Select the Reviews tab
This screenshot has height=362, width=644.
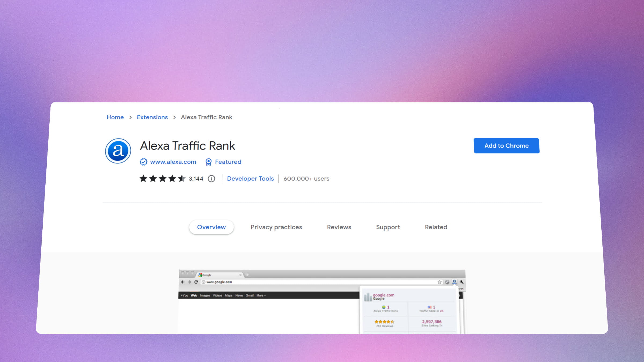click(339, 227)
